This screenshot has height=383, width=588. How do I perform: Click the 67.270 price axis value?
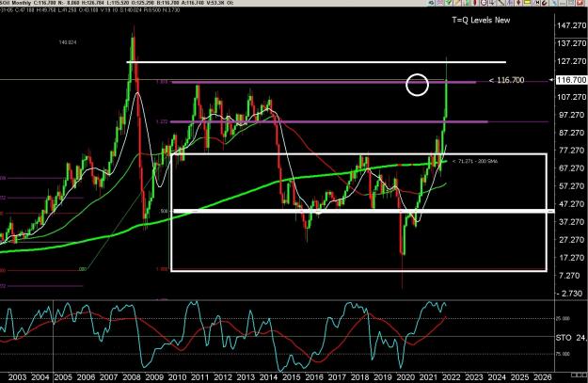click(571, 168)
